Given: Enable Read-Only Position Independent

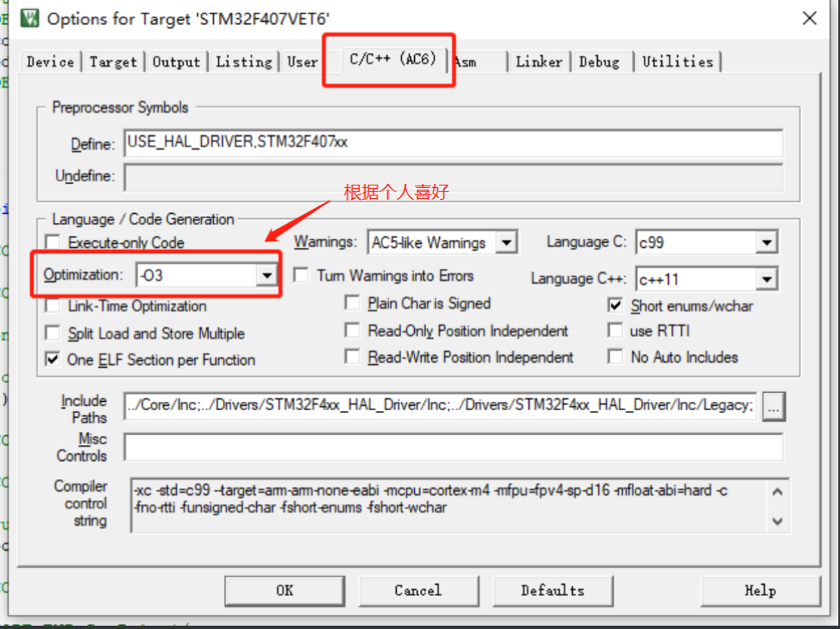Looking at the screenshot, I should pos(353,330).
